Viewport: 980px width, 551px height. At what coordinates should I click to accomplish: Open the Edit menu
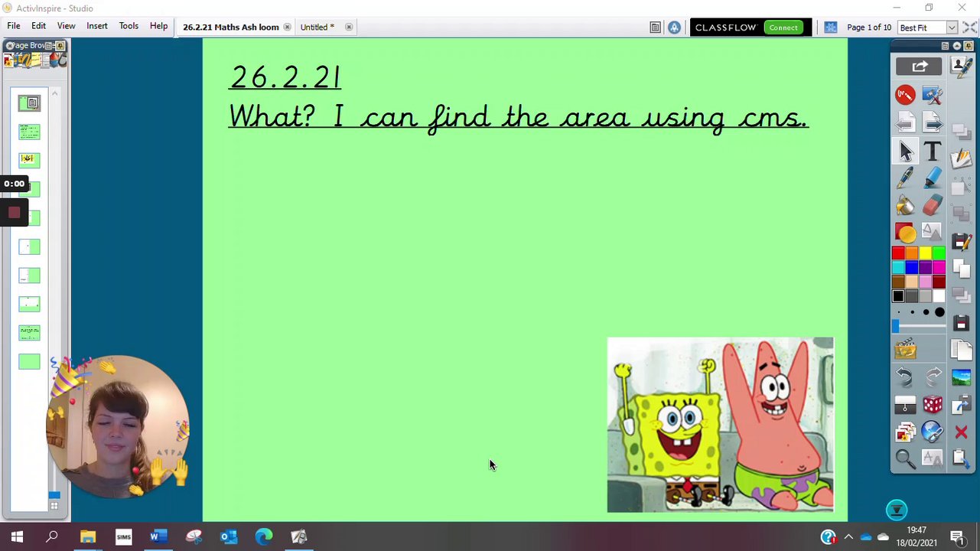click(x=38, y=26)
